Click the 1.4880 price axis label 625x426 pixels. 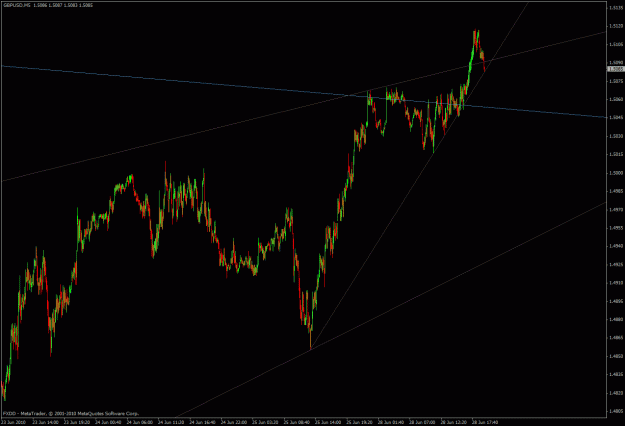[616, 320]
